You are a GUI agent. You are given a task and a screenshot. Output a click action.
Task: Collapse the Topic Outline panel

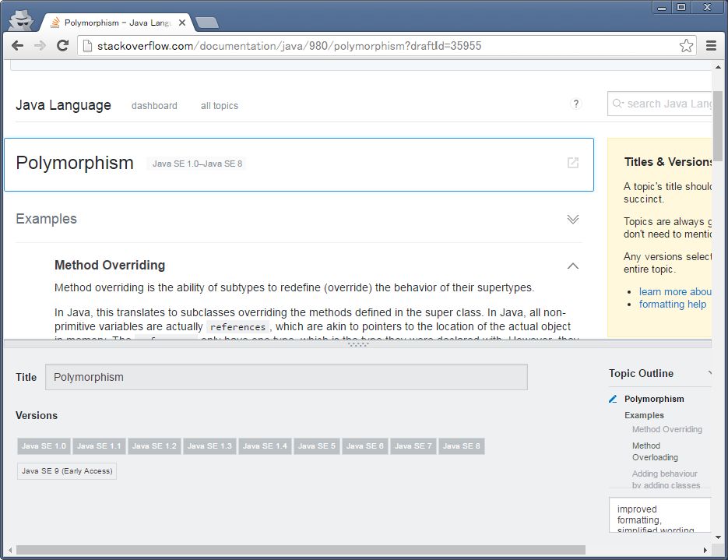(x=709, y=373)
